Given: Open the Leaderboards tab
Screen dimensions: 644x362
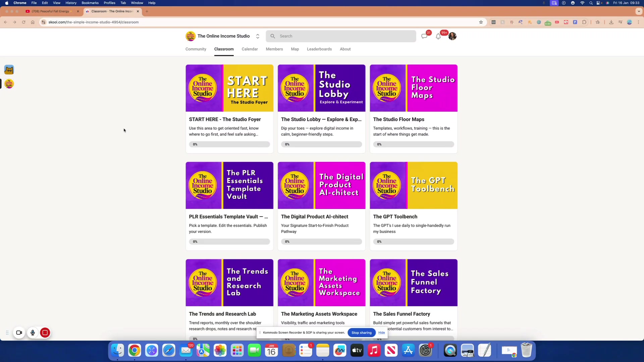Looking at the screenshot, I should pos(319,49).
